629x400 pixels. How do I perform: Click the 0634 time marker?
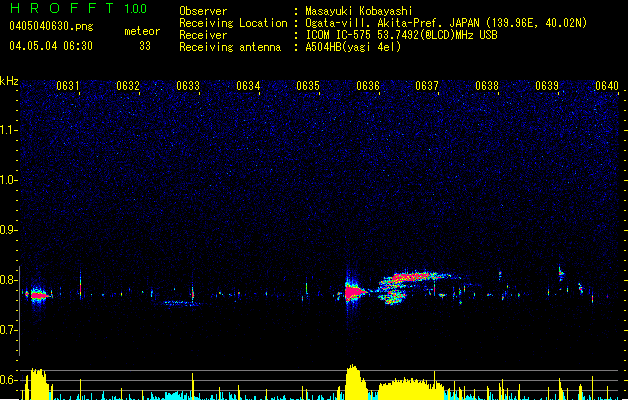pyautogui.click(x=248, y=86)
